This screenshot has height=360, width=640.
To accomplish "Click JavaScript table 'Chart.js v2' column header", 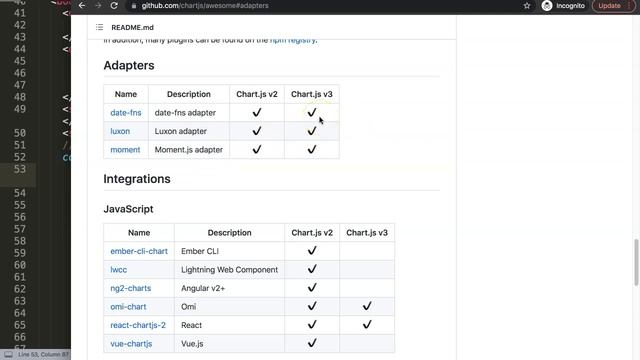I will [x=312, y=233].
